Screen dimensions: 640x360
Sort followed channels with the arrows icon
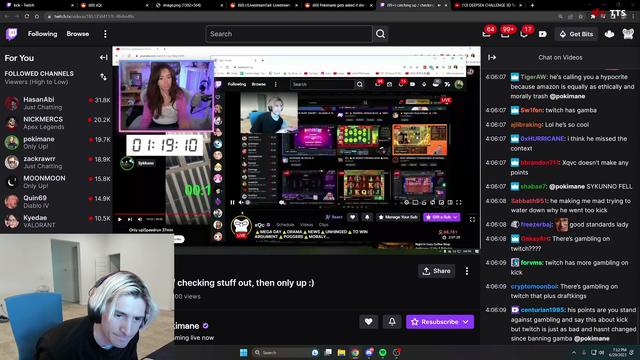[x=103, y=77]
